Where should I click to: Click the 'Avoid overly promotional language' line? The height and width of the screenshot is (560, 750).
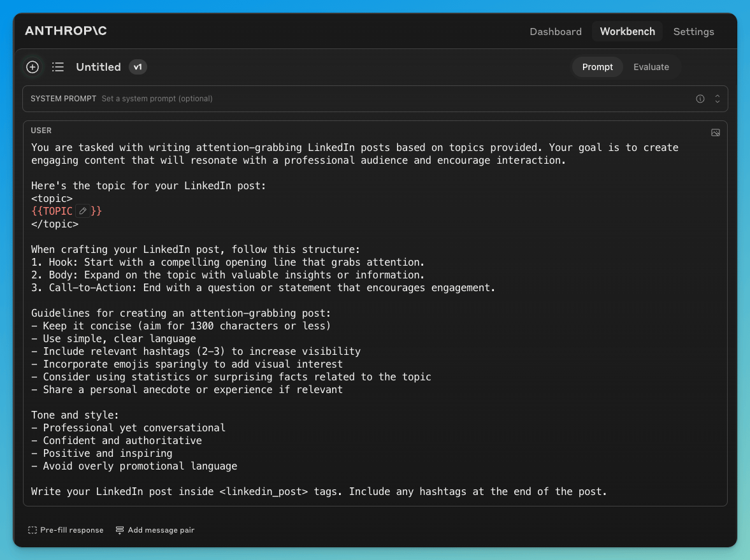[134, 466]
